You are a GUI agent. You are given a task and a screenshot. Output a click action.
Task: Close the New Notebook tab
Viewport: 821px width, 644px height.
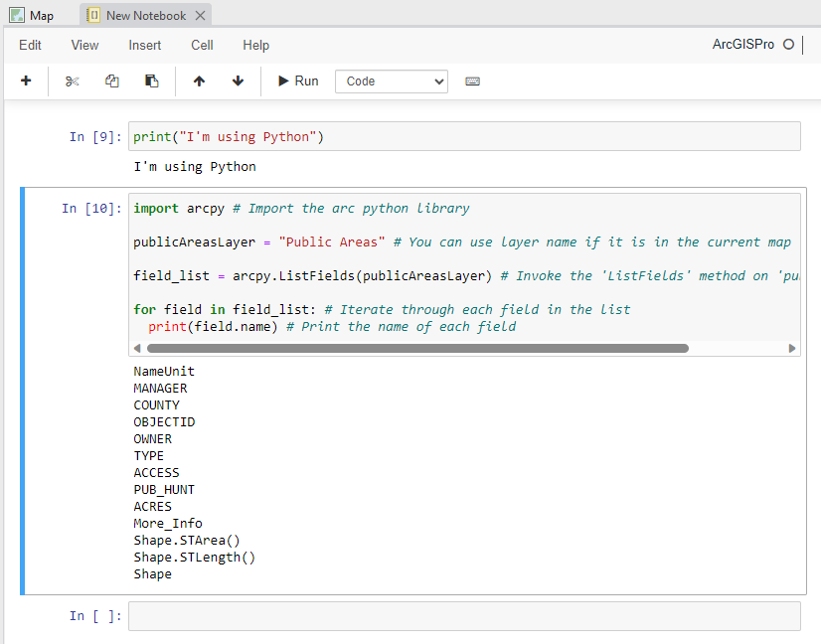click(x=200, y=15)
